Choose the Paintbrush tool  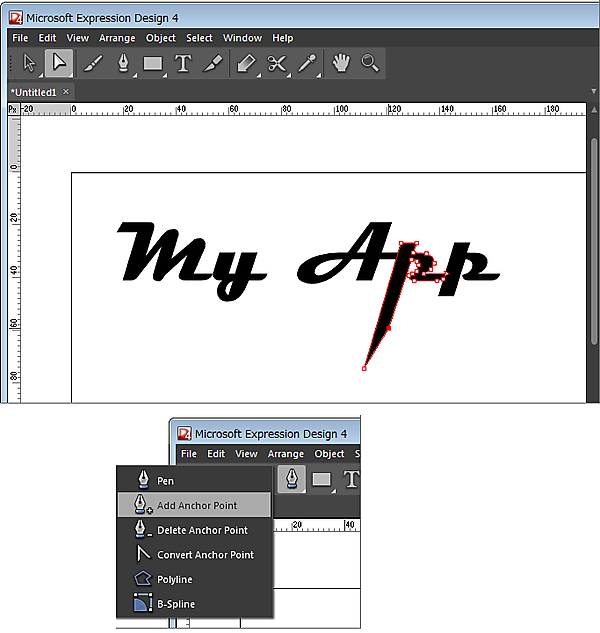(x=92, y=63)
